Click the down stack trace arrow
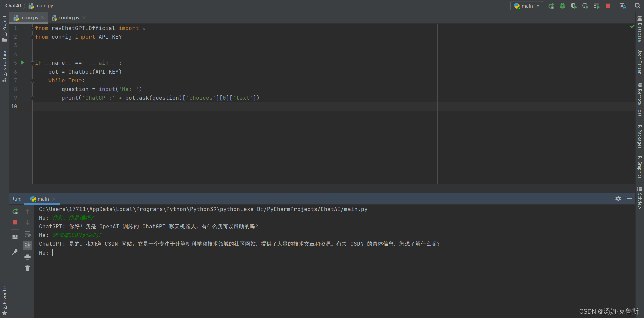The height and width of the screenshot is (318, 644). 28,223
